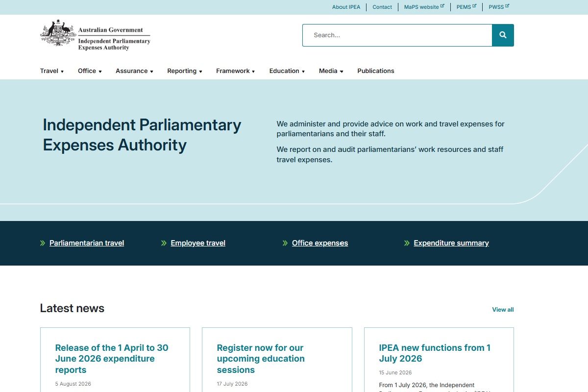Open the April to June expenditure reports article
This screenshot has width=588, height=392.
(x=112, y=359)
